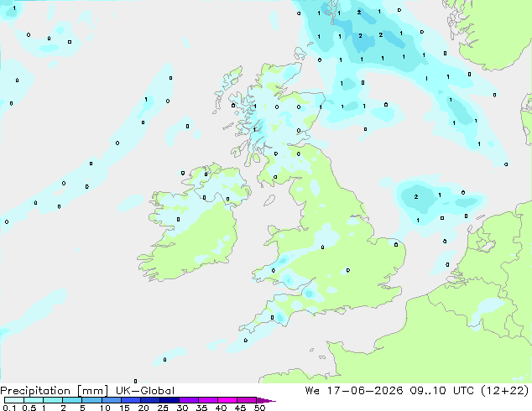532x411 pixels.
Task: Click the '25' legend scale label
Action: pos(163,408)
